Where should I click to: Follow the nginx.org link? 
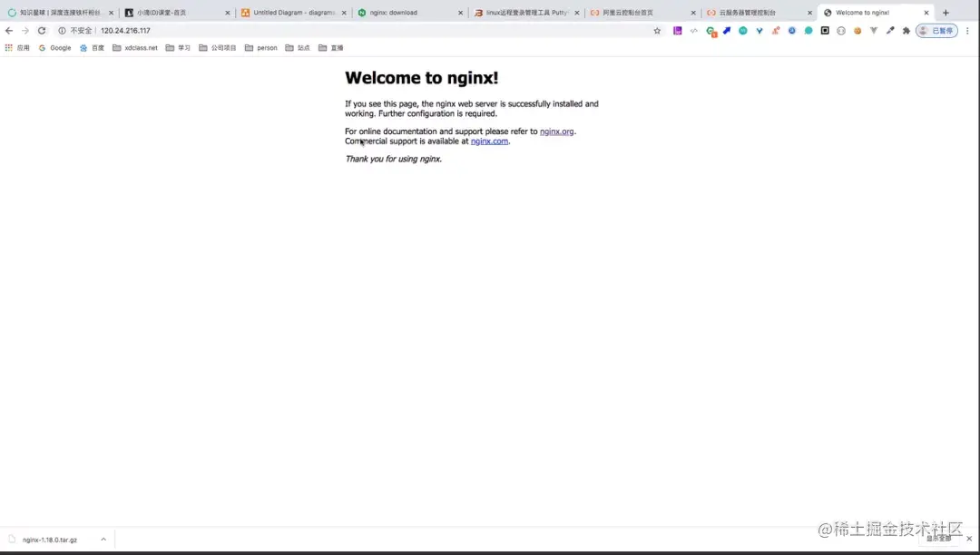557,131
